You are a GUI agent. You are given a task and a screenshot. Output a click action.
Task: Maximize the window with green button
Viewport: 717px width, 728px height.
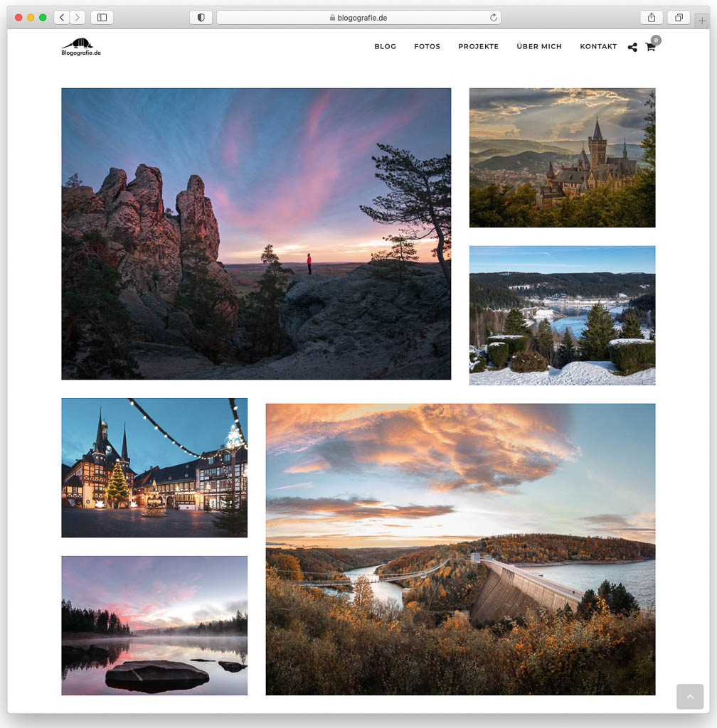tap(43, 18)
